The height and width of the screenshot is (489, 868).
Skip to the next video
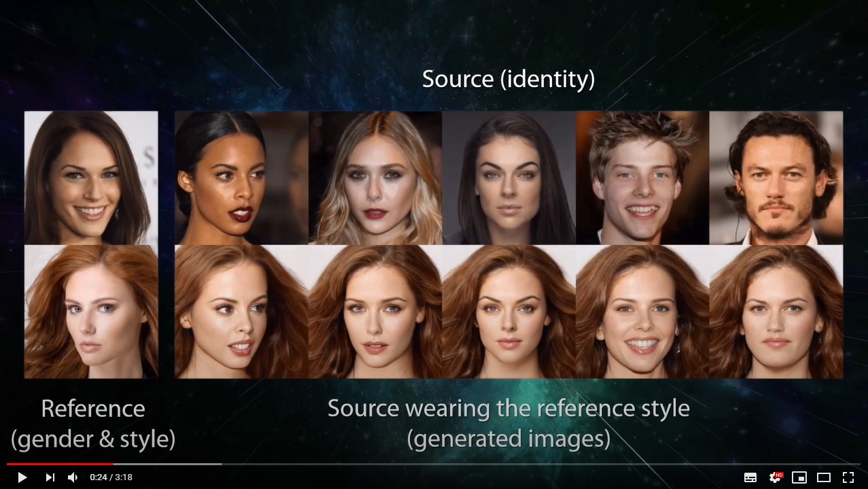pyautogui.click(x=50, y=477)
